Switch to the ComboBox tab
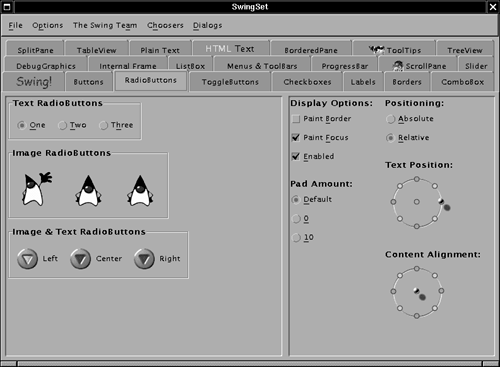 coord(462,82)
